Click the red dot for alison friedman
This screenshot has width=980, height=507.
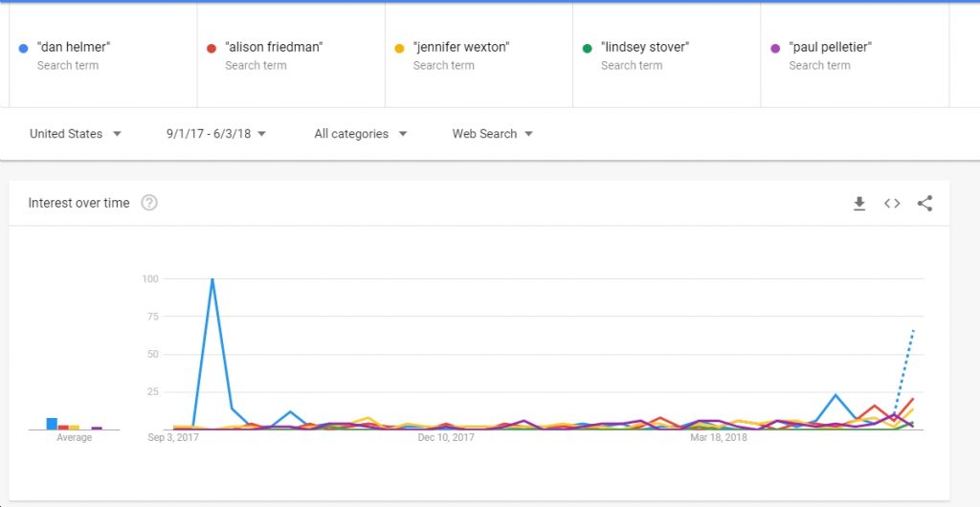coord(212,48)
